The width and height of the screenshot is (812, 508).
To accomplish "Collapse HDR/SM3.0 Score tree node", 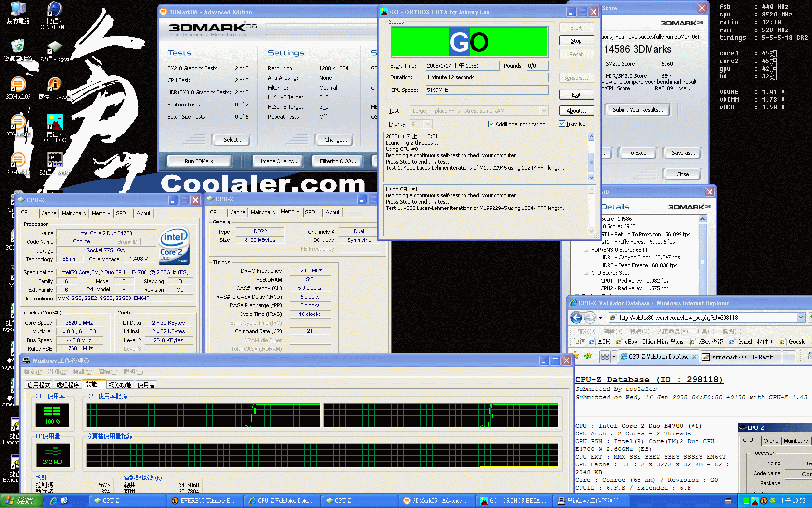I will [x=586, y=250].
